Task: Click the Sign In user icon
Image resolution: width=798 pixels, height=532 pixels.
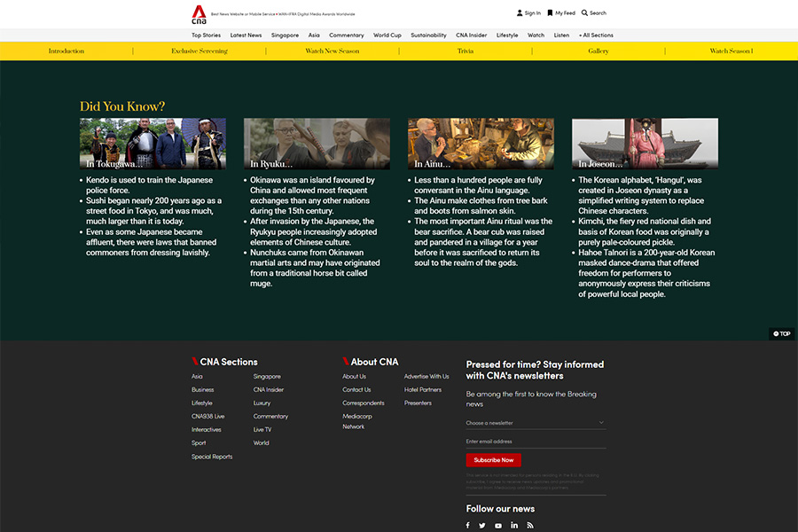Action: click(x=520, y=13)
